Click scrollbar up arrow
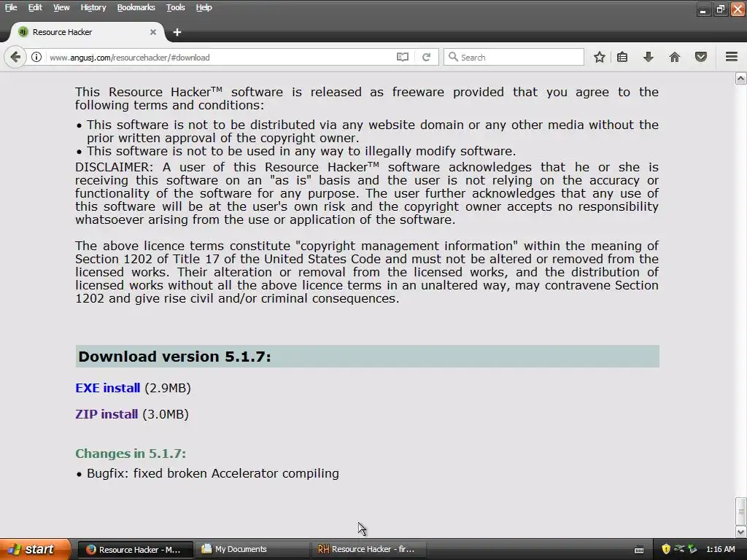The width and height of the screenshot is (747, 560). point(741,79)
